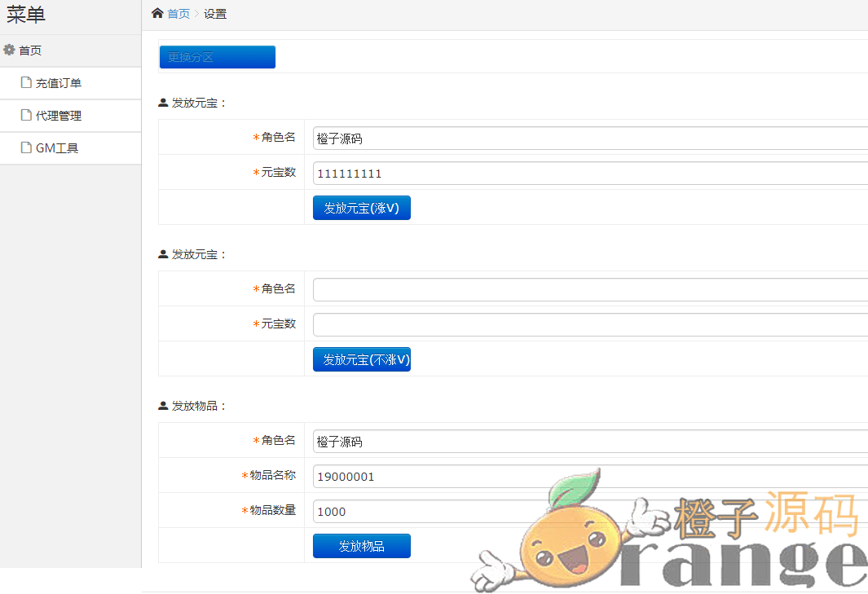Click the gear icon beside 首页

(x=10, y=50)
